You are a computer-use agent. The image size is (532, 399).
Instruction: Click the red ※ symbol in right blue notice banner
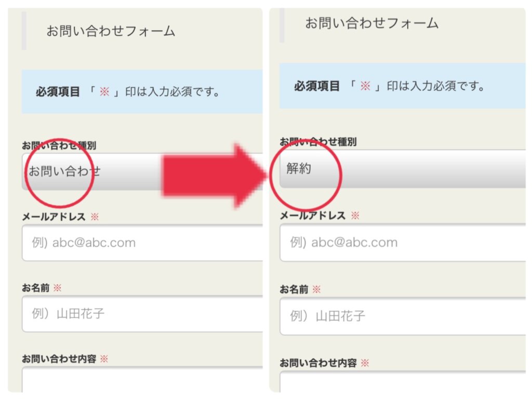point(365,86)
